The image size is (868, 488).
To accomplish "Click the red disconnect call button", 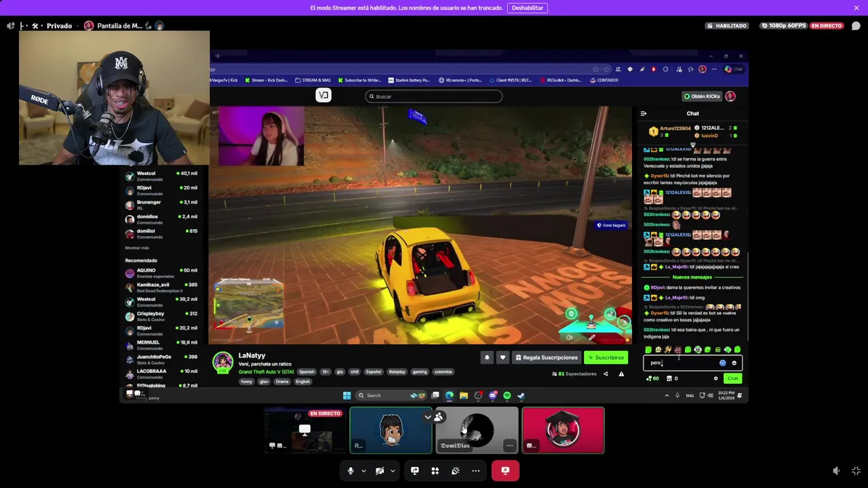I will tap(505, 470).
